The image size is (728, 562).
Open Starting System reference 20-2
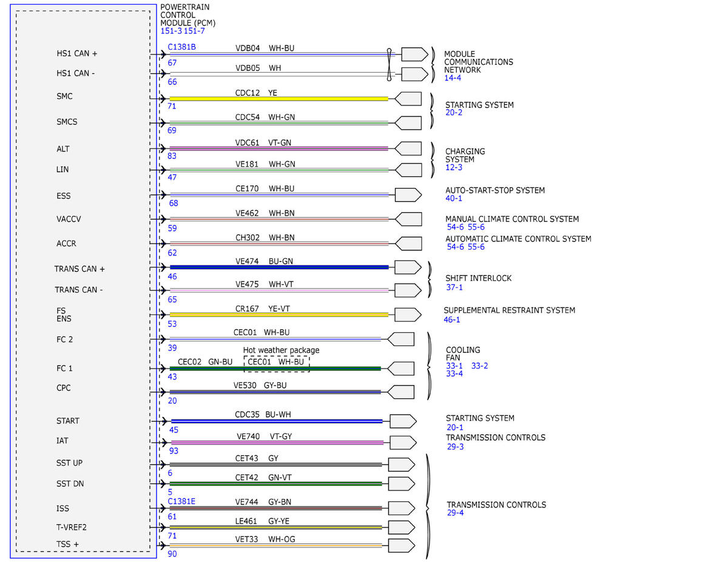click(454, 113)
